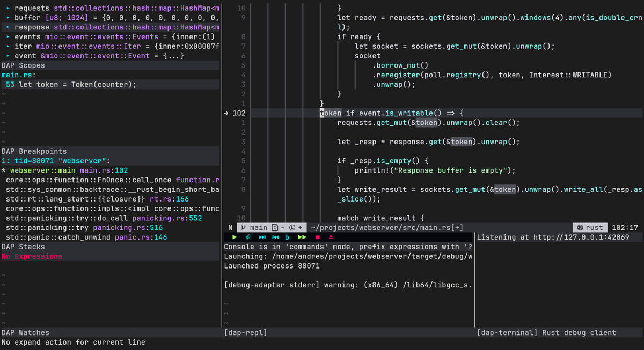The image size is (644, 350).
Task: Click the Rust language icon in statusline
Action: [x=580, y=228]
